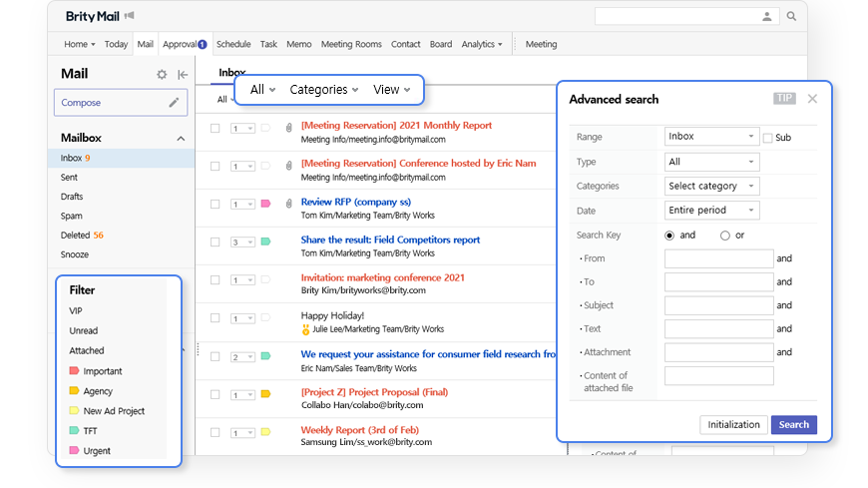Click the Compose button
The width and height of the screenshot is (868, 488).
[x=121, y=103]
